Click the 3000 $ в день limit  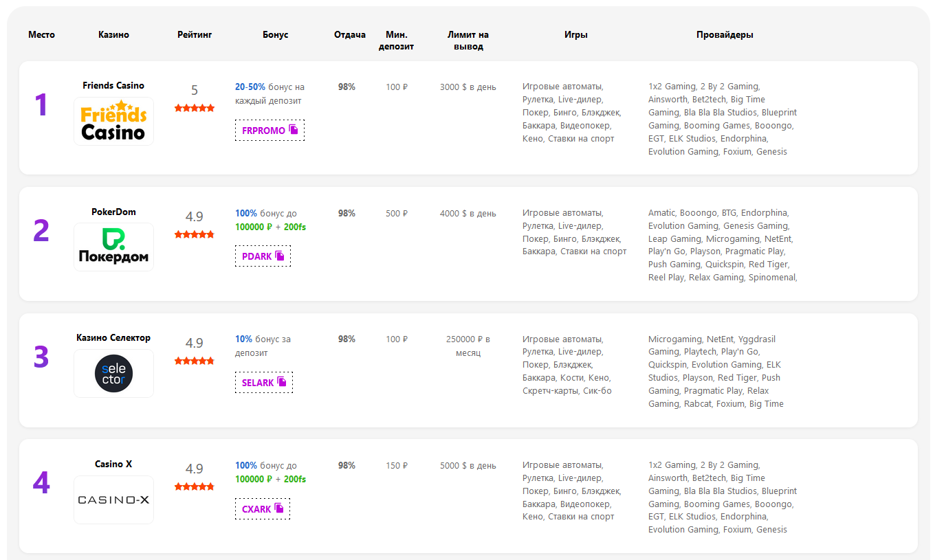[x=468, y=87]
